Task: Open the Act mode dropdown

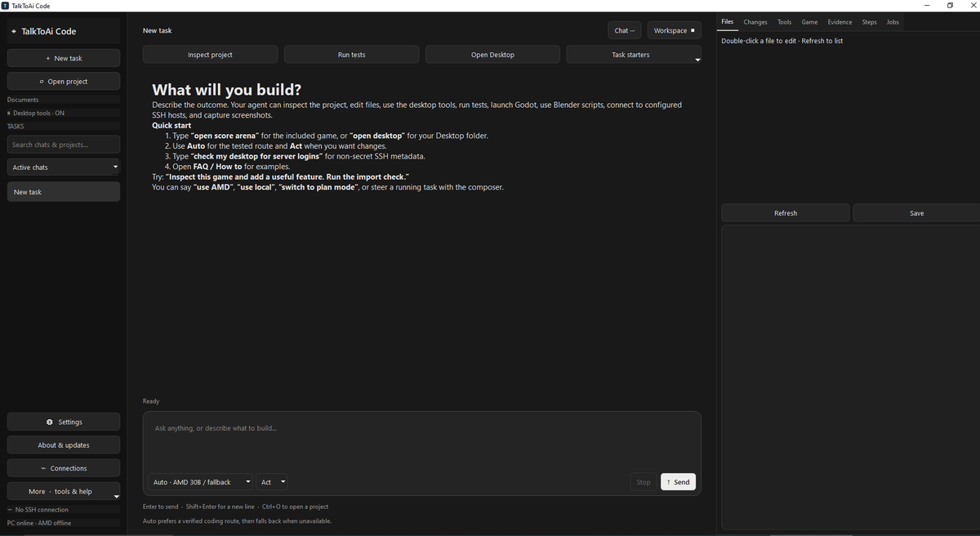Action: click(272, 482)
